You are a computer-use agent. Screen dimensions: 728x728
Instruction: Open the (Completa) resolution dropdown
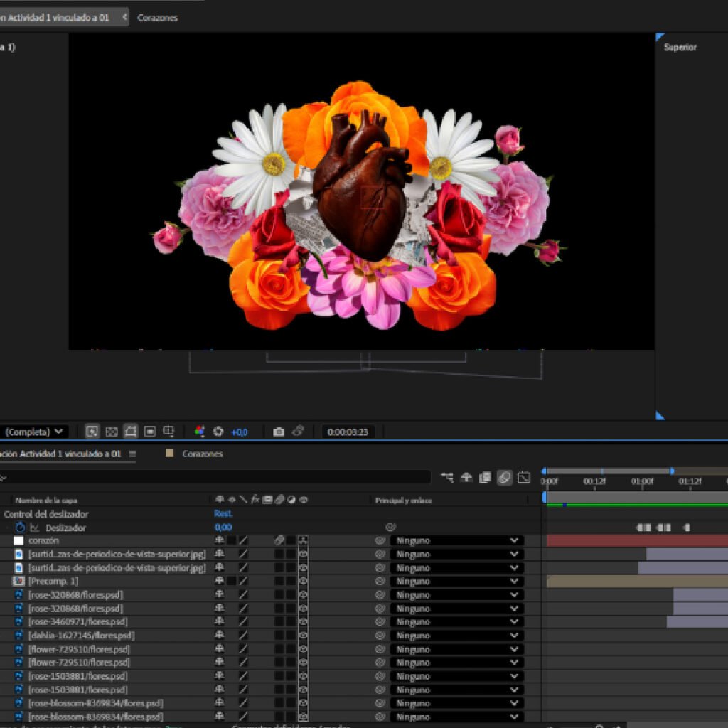[x=34, y=432]
